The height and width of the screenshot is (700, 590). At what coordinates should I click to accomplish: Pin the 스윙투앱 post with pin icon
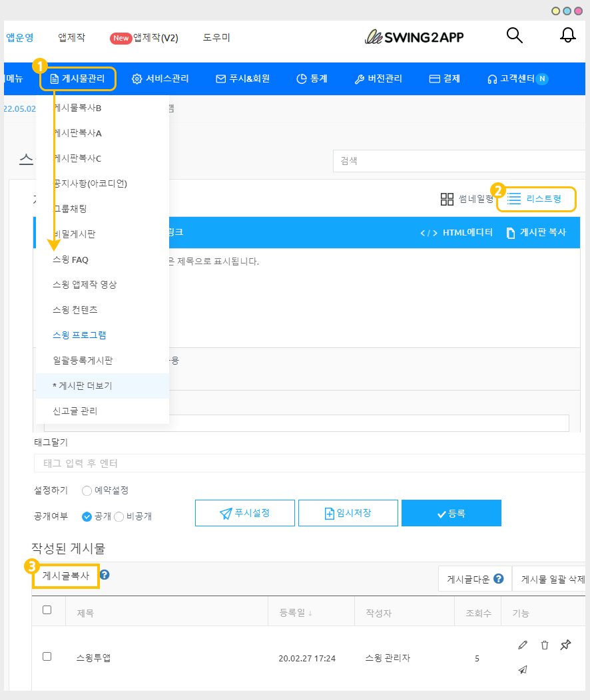click(x=565, y=645)
